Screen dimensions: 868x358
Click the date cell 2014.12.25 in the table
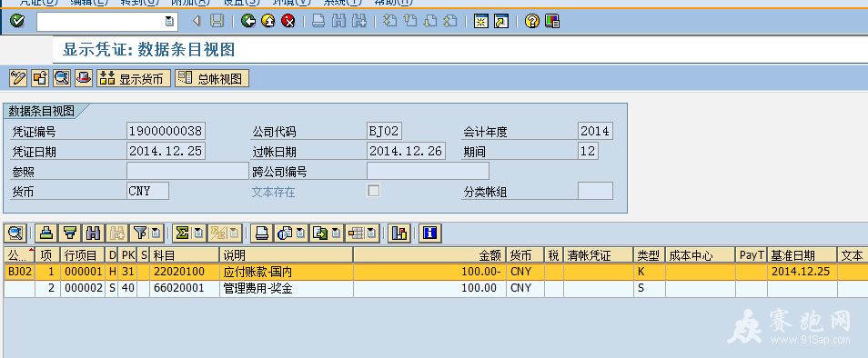pyautogui.click(x=802, y=272)
